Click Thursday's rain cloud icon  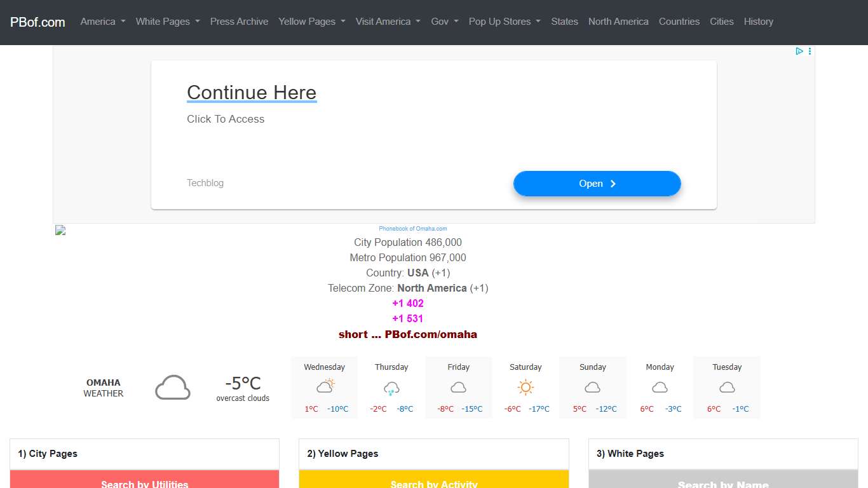[x=391, y=387]
